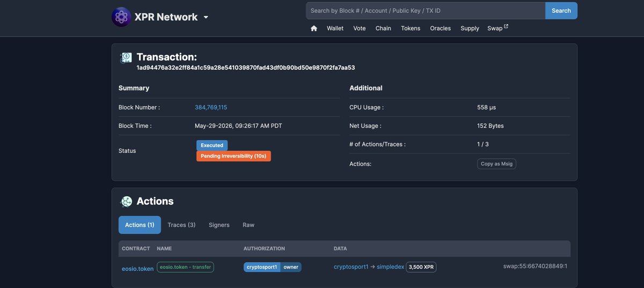
Task: Open the Swap menu item
Action: point(494,28)
